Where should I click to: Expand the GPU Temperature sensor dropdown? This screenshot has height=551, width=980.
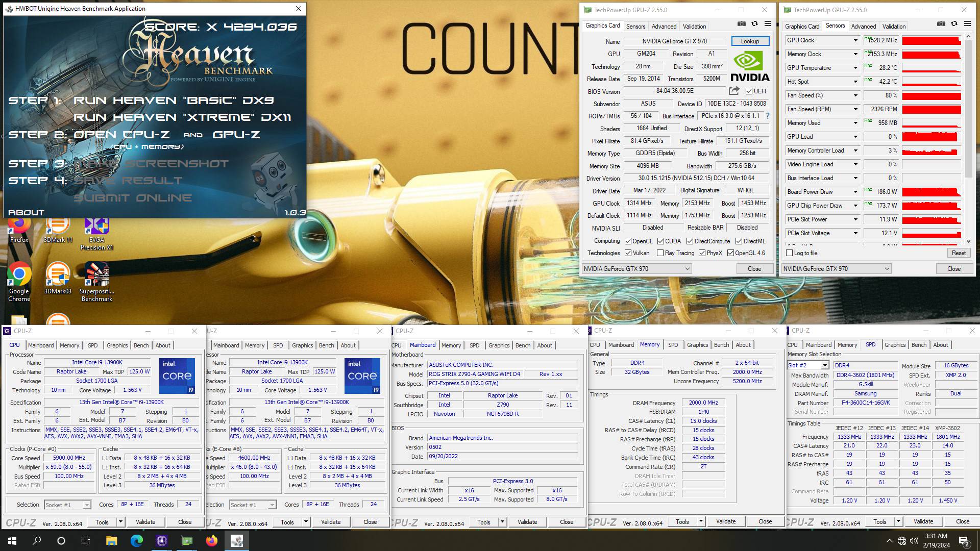[x=855, y=68]
